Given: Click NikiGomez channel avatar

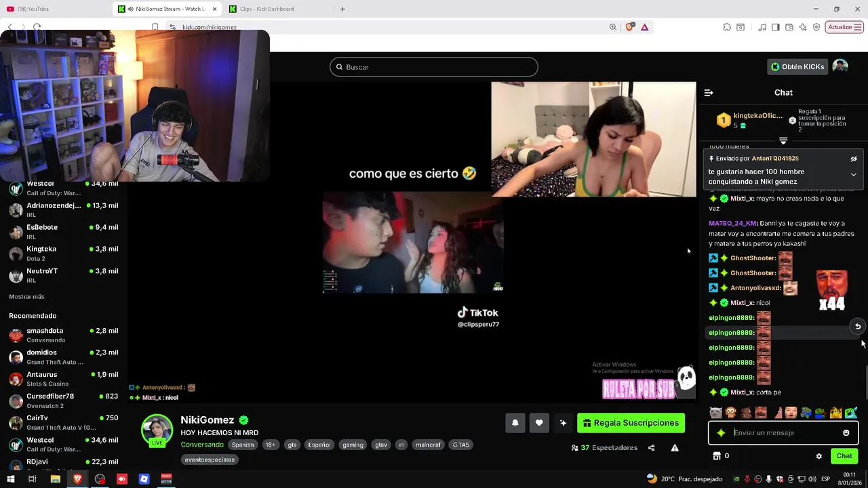Looking at the screenshot, I should [x=157, y=430].
